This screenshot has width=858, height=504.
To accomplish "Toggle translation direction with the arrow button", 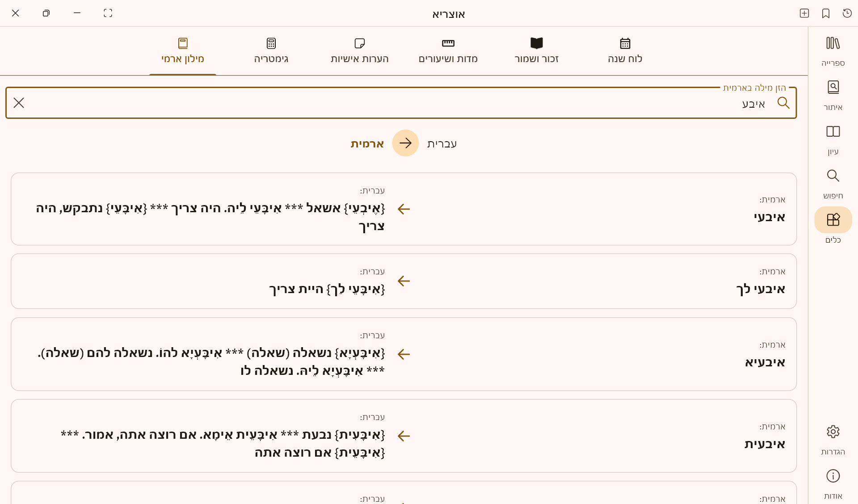I will pos(405,143).
